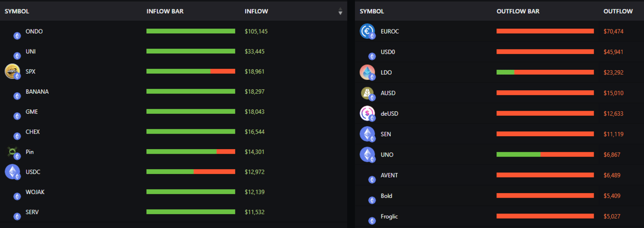
Task: Sort by OUTFLOW column header
Action: (618, 11)
